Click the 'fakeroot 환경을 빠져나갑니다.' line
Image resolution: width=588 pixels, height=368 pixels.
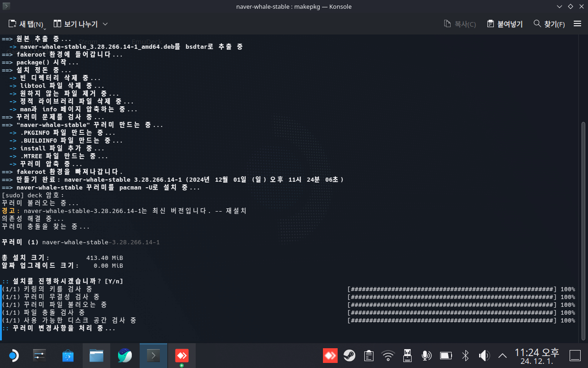62,172
